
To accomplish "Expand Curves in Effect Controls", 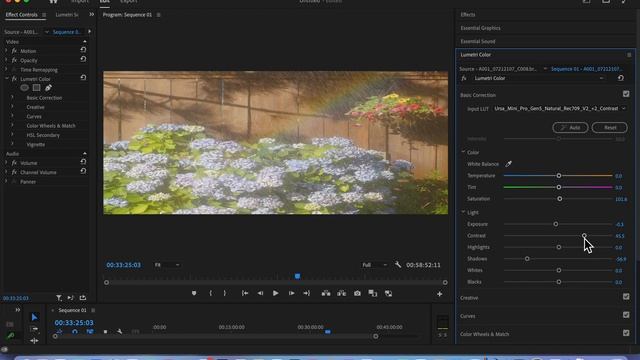I will (x=12, y=116).
